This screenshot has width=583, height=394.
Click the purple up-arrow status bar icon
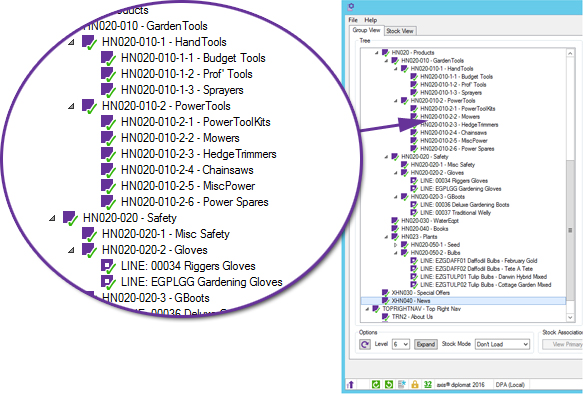click(x=350, y=385)
